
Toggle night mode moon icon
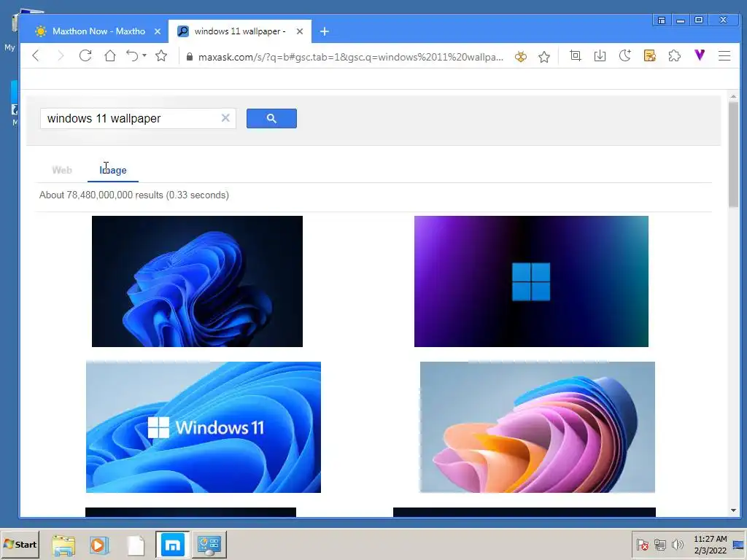click(625, 55)
